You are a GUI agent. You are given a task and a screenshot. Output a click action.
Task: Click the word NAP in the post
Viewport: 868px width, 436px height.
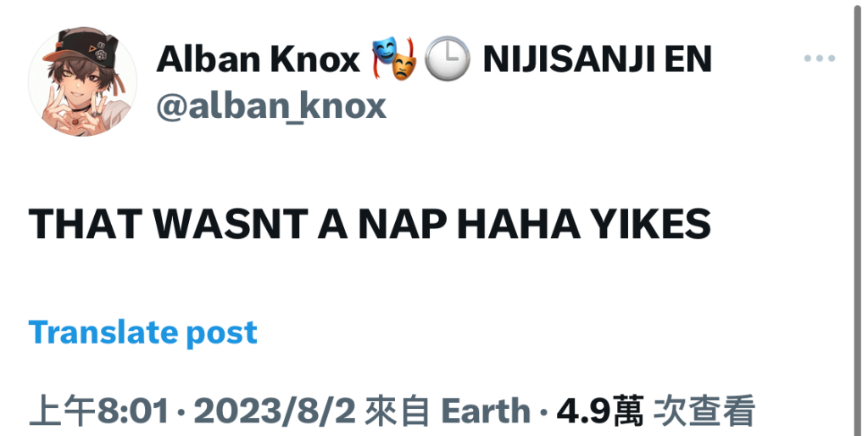pyautogui.click(x=403, y=225)
